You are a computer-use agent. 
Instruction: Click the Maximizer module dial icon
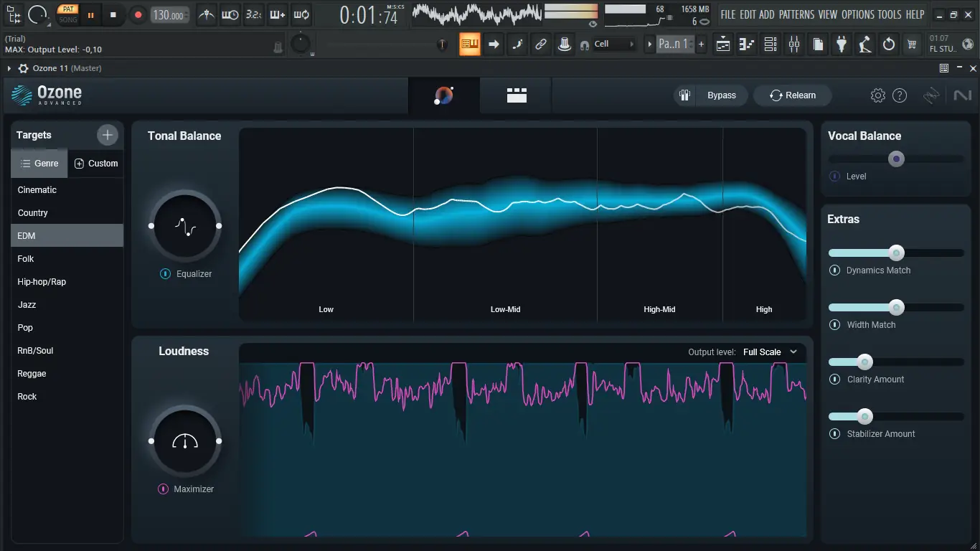(185, 441)
